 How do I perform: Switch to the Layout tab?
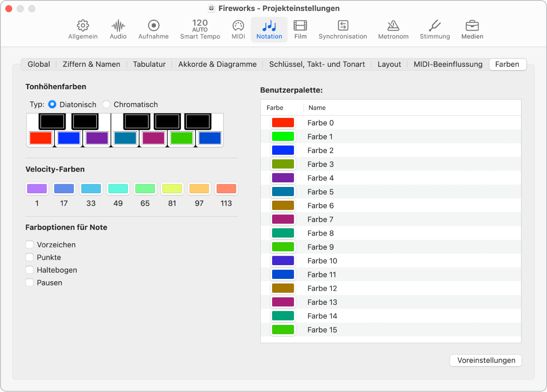(x=389, y=64)
